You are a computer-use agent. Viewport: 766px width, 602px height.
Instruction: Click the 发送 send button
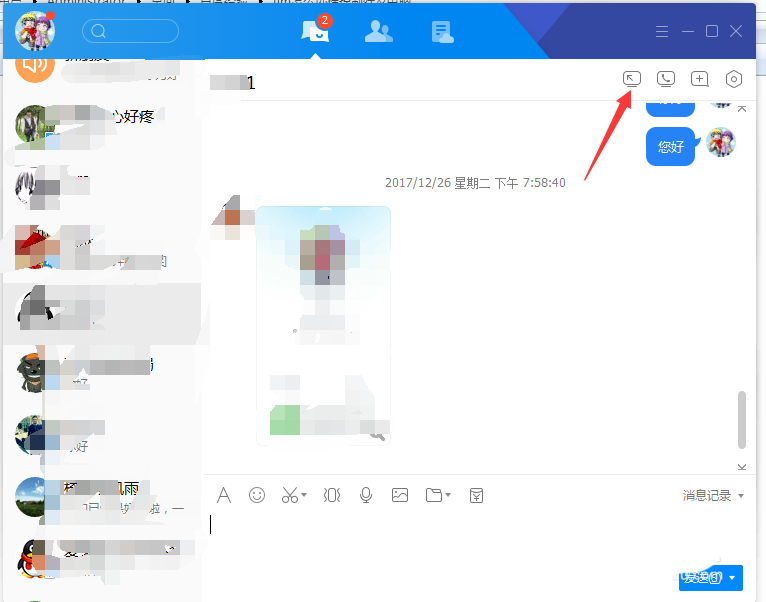pyautogui.click(x=702, y=578)
